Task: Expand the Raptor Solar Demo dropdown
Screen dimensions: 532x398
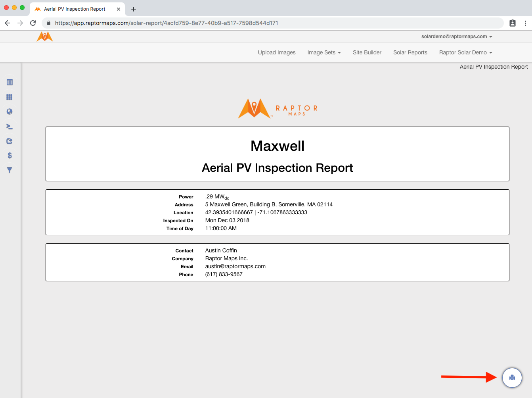Action: click(465, 52)
